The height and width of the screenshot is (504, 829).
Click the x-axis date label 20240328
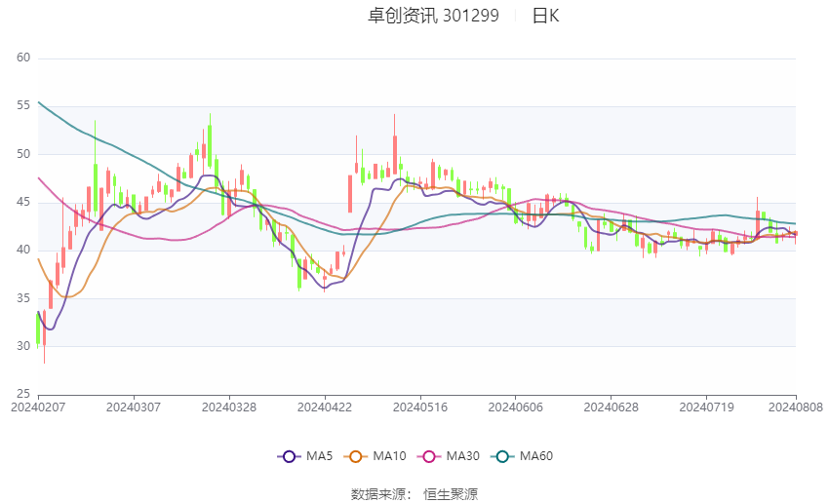pos(229,407)
